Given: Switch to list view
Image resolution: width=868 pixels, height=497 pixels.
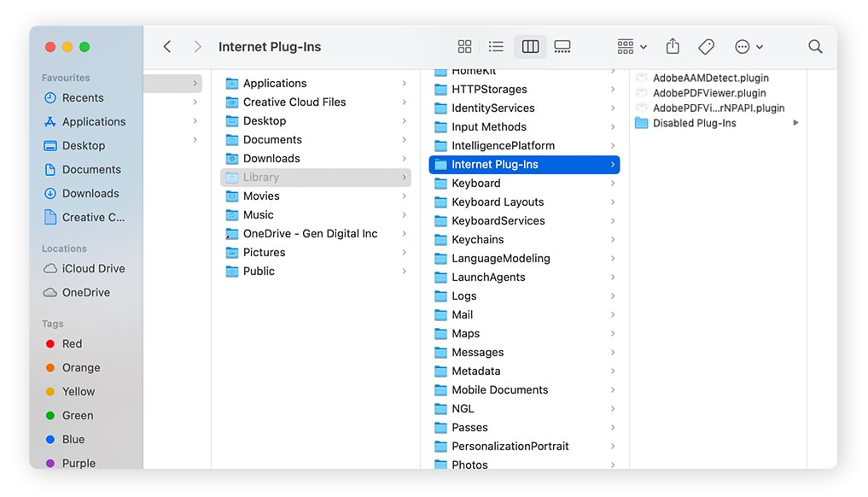Looking at the screenshot, I should click(496, 47).
